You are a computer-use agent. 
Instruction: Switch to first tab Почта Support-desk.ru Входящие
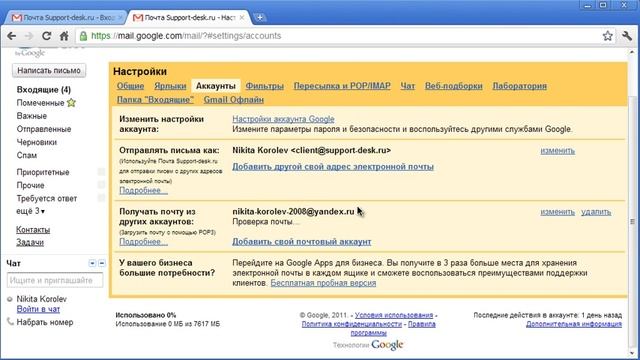point(65,18)
